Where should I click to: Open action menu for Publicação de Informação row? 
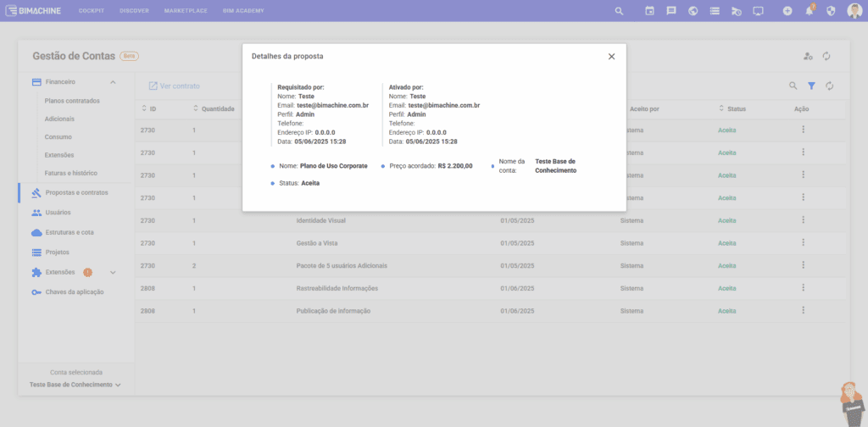(803, 311)
